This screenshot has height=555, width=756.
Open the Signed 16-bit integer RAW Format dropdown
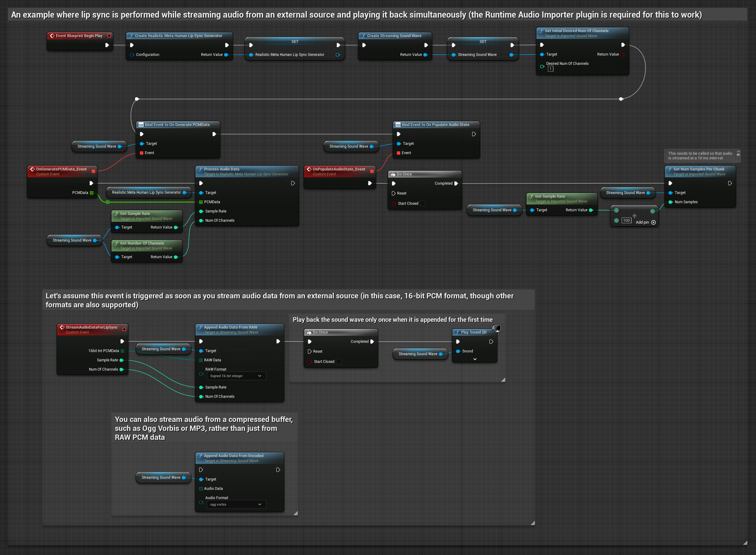(236, 376)
